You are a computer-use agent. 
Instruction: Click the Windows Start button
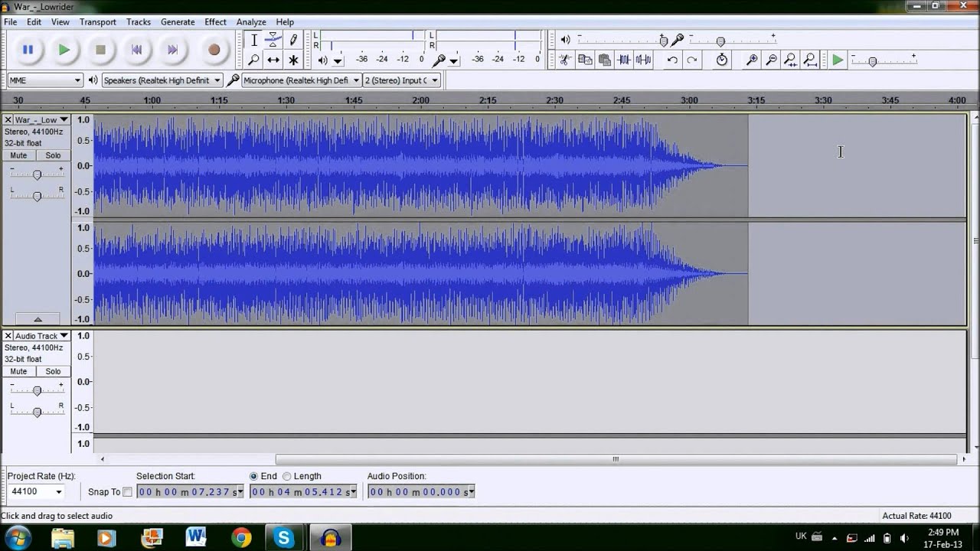(18, 537)
